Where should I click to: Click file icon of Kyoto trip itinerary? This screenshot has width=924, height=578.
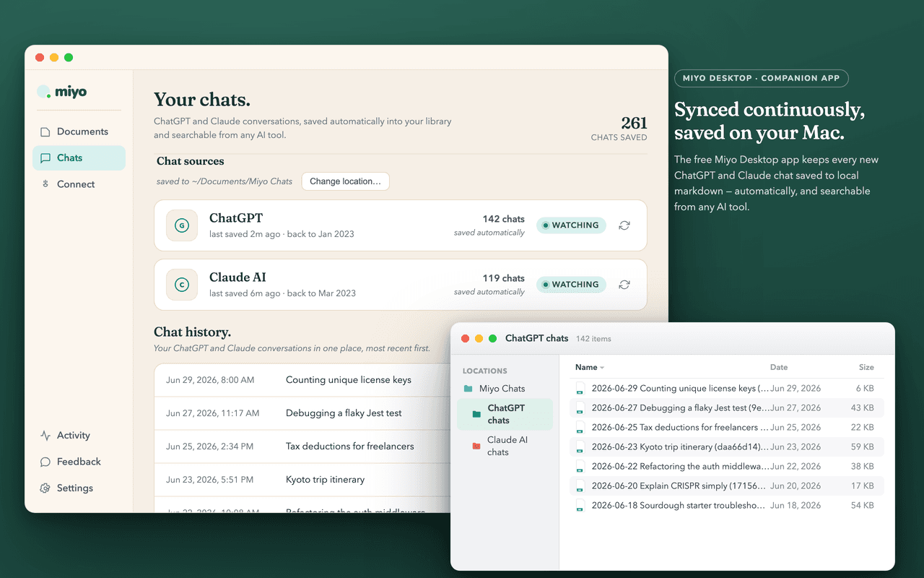(x=580, y=447)
